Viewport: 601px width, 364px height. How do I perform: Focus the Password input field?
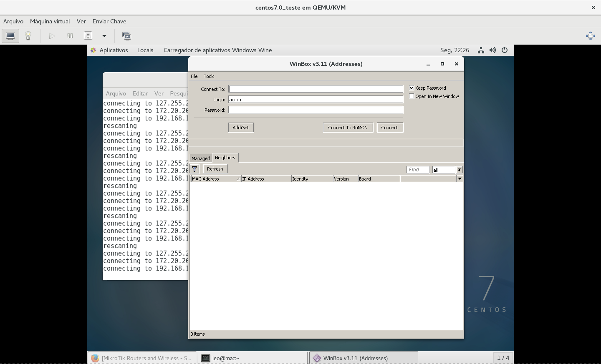pyautogui.click(x=316, y=110)
